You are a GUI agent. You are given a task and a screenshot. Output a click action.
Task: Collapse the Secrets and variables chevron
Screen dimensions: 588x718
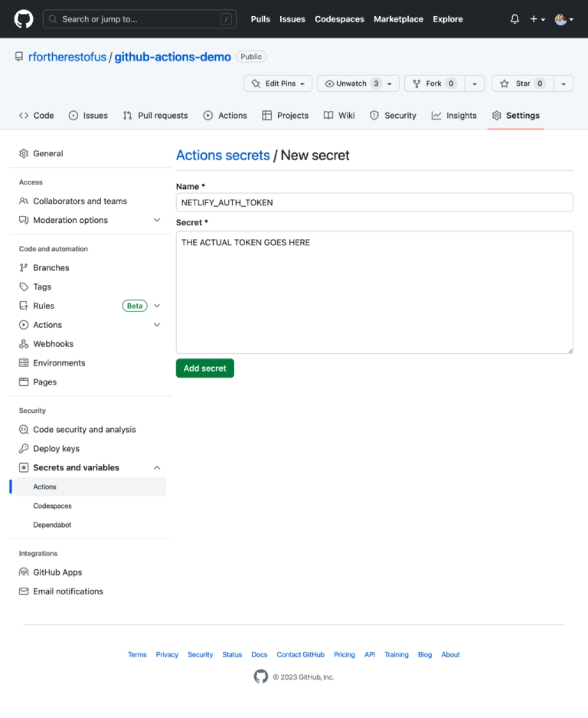point(157,467)
